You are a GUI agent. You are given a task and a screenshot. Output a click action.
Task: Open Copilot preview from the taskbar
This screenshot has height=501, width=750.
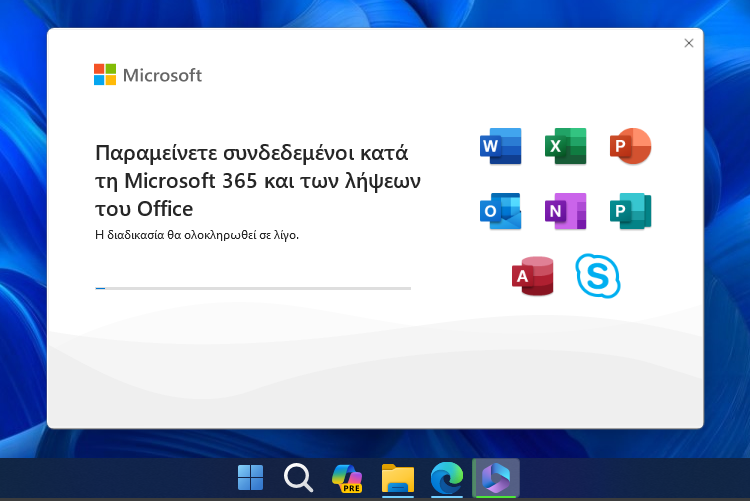point(348,478)
